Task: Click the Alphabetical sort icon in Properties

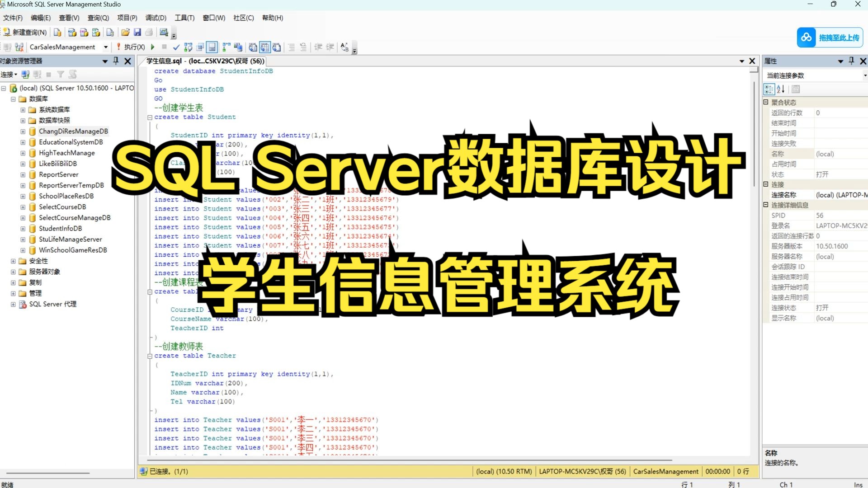Action: point(781,89)
